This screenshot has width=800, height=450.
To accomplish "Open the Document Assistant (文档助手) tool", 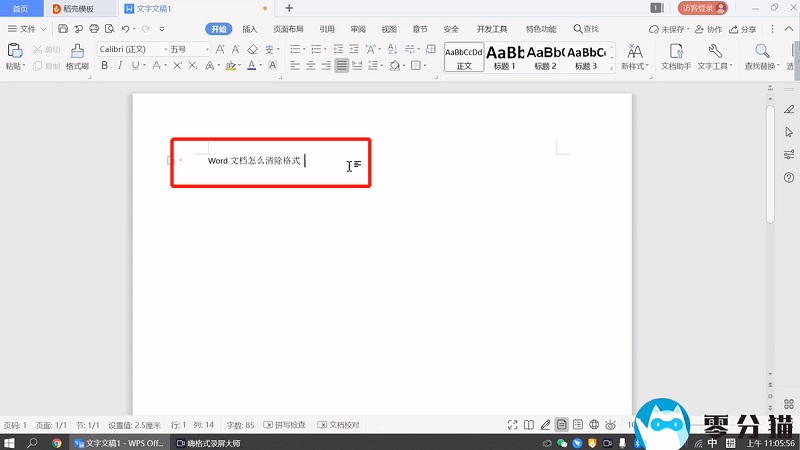I will 674,55.
